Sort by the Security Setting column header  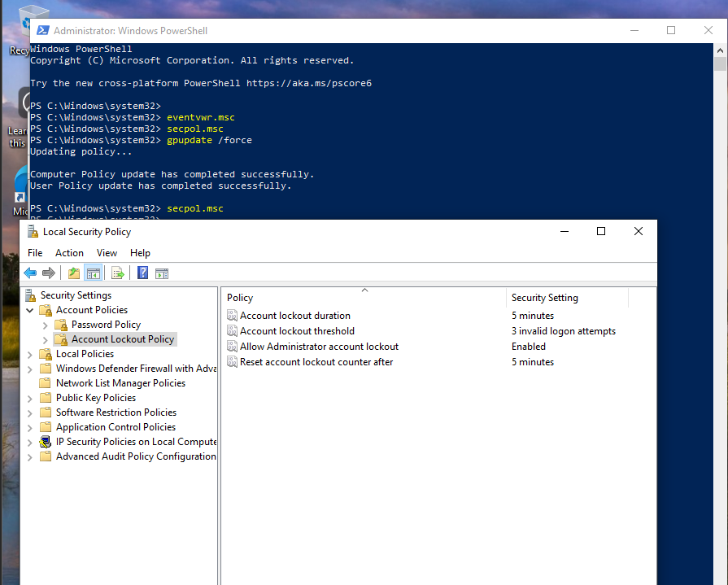[x=544, y=298]
